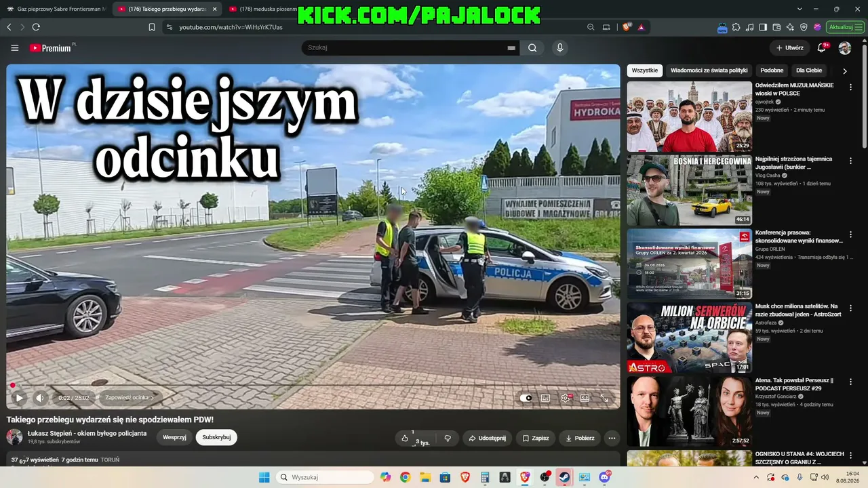Open Steam from the taskbar
The width and height of the screenshot is (868, 488).
pos(564,477)
